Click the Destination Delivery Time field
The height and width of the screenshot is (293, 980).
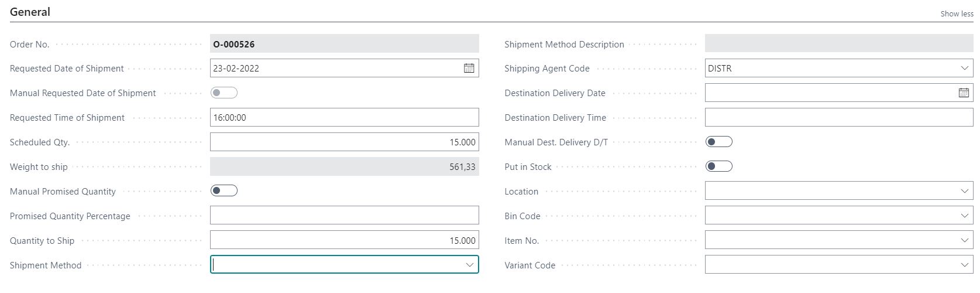[x=839, y=117]
